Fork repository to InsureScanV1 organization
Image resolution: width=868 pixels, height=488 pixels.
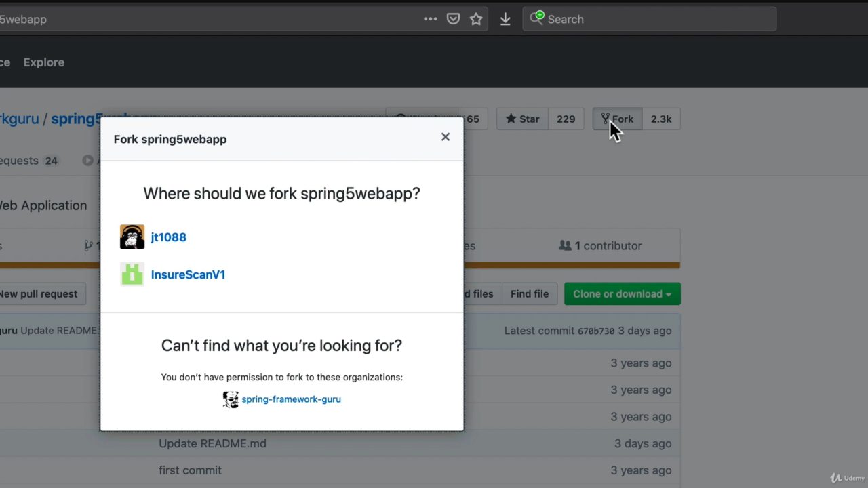tap(188, 274)
